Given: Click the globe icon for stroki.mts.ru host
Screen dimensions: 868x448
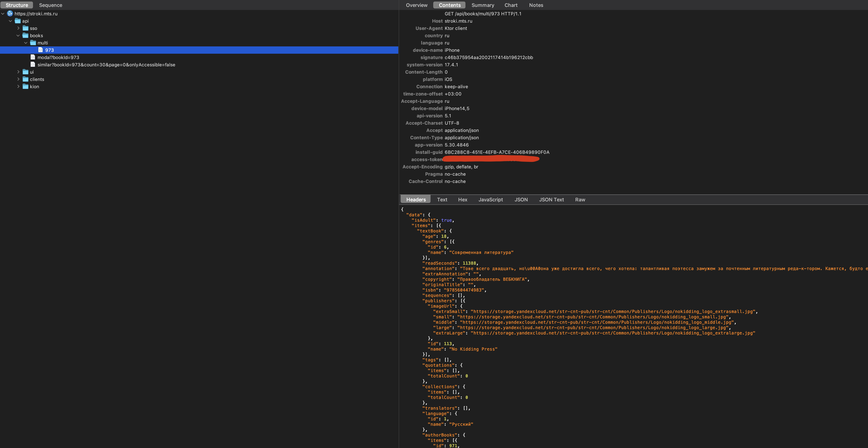Looking at the screenshot, I should pos(10,13).
